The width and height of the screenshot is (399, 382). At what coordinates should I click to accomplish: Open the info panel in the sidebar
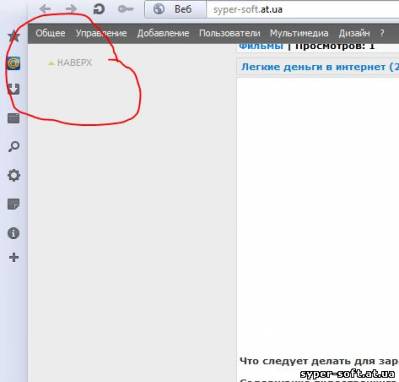tap(14, 233)
